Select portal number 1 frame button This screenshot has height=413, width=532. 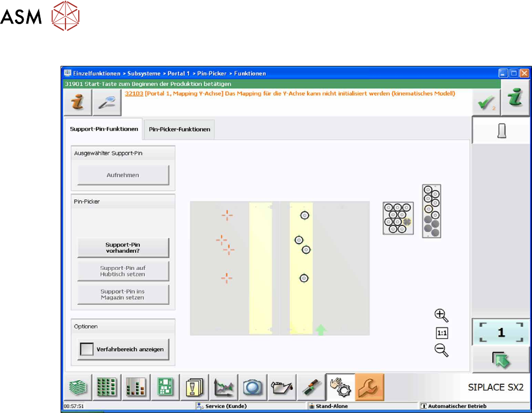(501, 332)
